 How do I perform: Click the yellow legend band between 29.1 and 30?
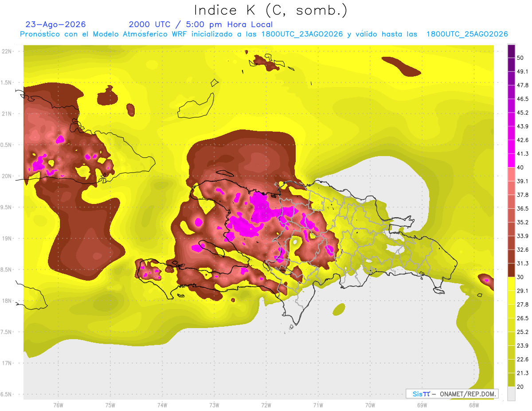[512, 284]
